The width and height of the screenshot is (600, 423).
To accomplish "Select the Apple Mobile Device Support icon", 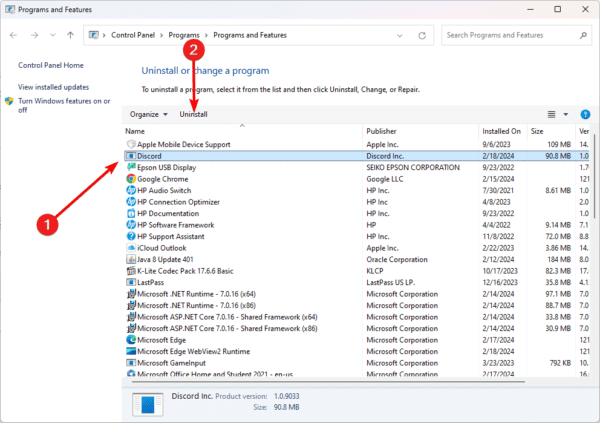I will 131,144.
